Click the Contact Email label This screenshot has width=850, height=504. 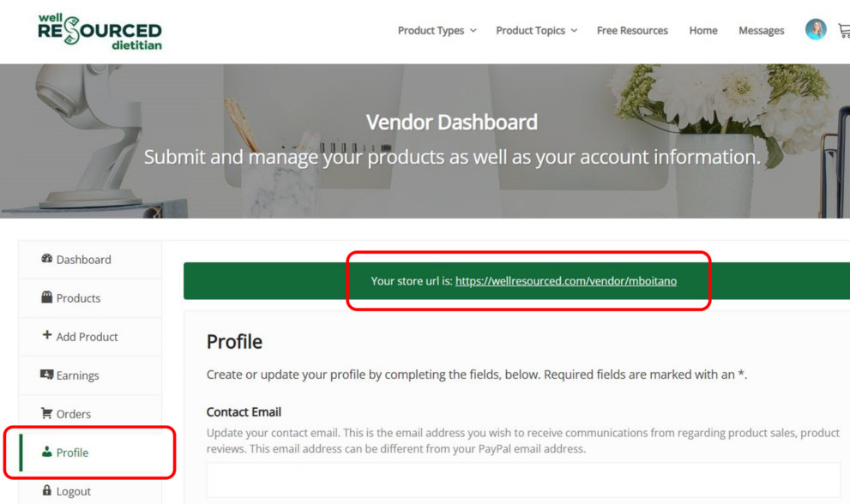[x=244, y=412]
